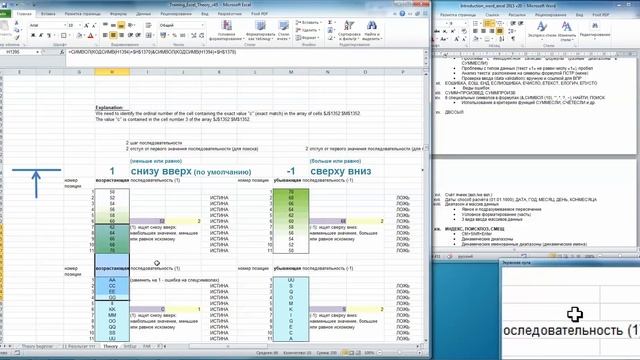Image resolution: width=640 pixels, height=360 pixels.
Task: Click the Insert Function fx button
Action: [62, 52]
